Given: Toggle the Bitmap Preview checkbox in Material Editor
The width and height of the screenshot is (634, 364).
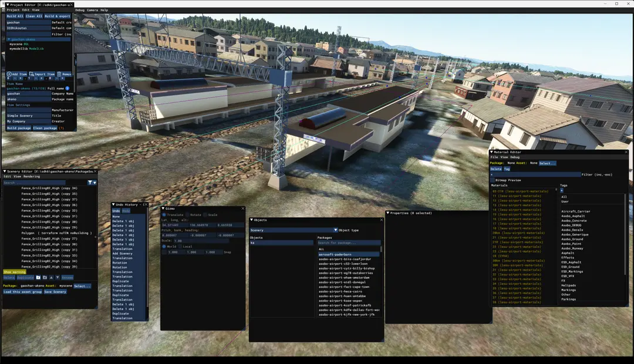Looking at the screenshot, I should [493, 180].
